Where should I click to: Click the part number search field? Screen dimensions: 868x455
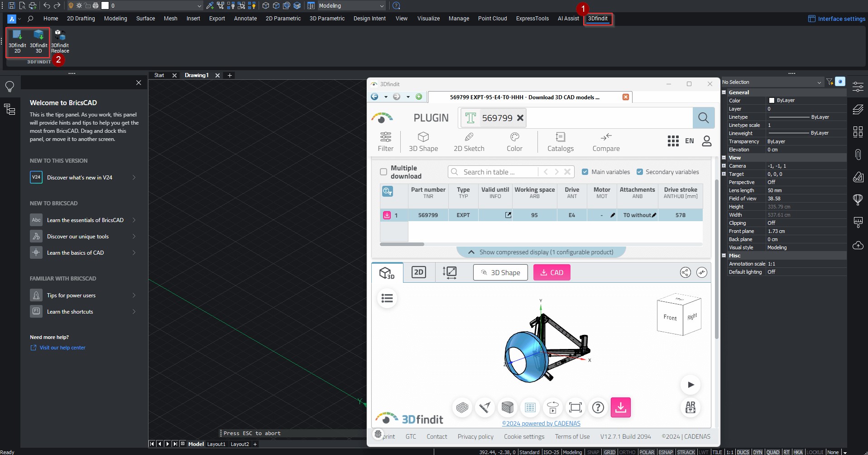click(566, 117)
